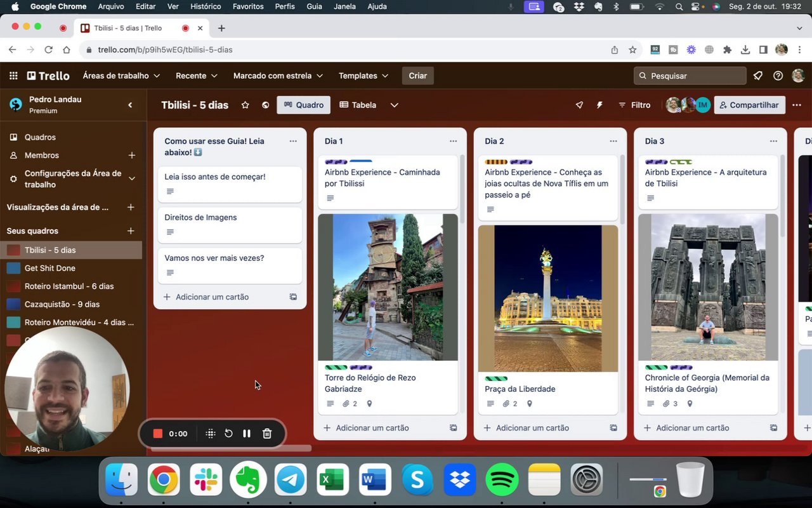
Task: Expand the additional board views chevron
Action: pyautogui.click(x=394, y=105)
